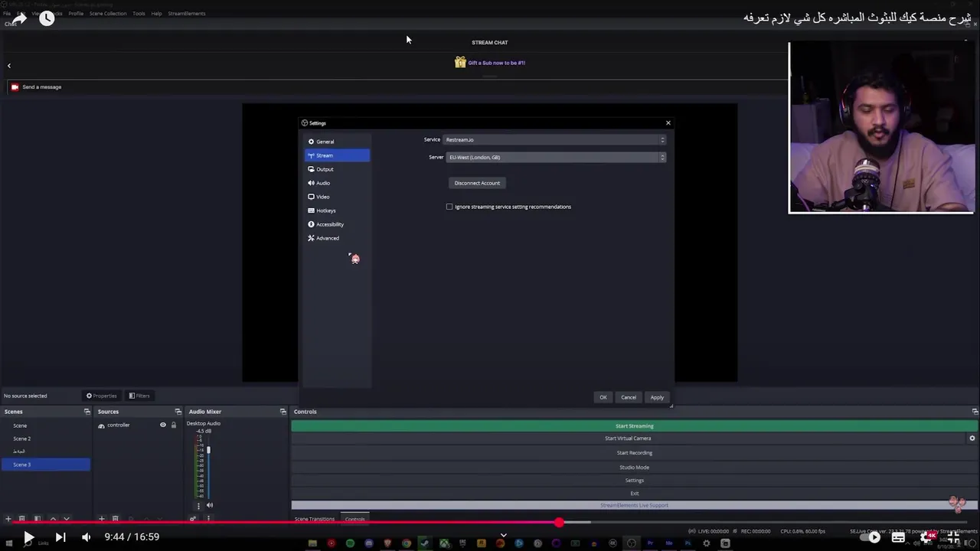Click Start Virtual Camera button
Image resolution: width=980 pixels, height=551 pixels.
pyautogui.click(x=628, y=439)
